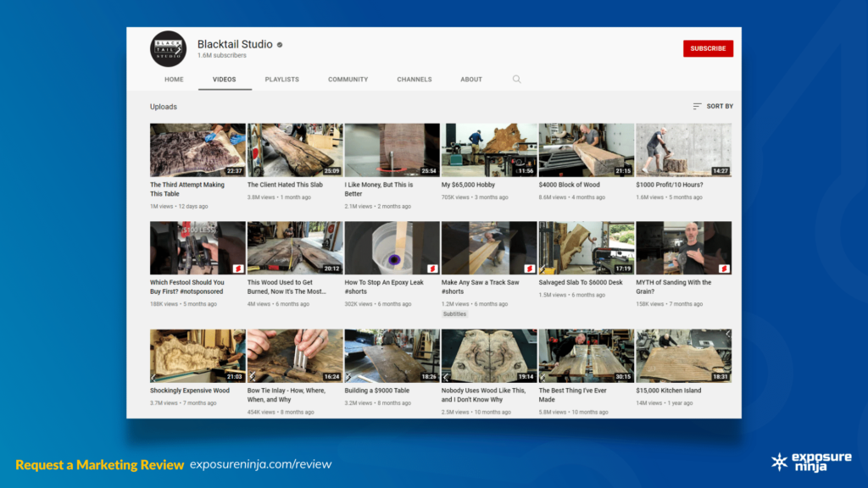
Task: Click the Blacktail Studio channel name
Action: tap(235, 44)
